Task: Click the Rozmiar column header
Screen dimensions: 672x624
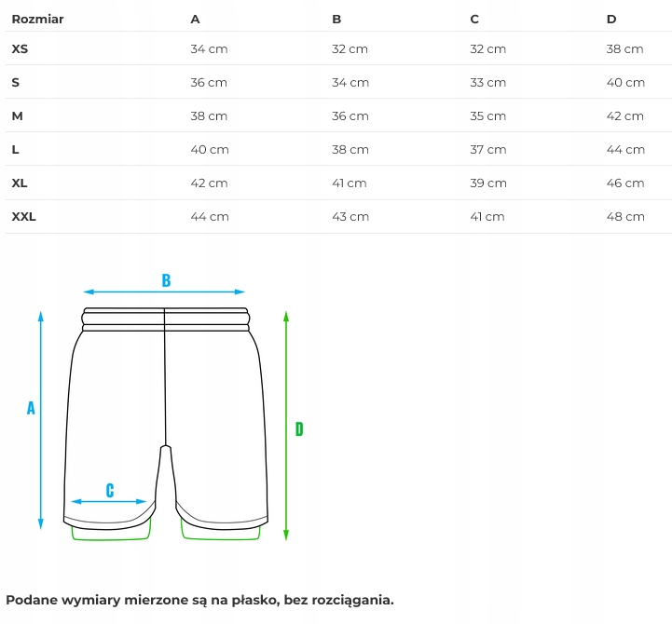Action: 37,19
